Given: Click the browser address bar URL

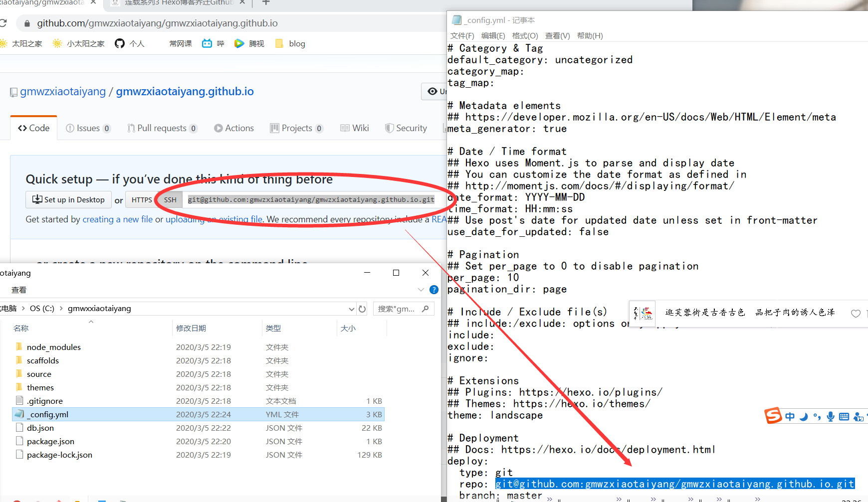Looking at the screenshot, I should (x=157, y=23).
